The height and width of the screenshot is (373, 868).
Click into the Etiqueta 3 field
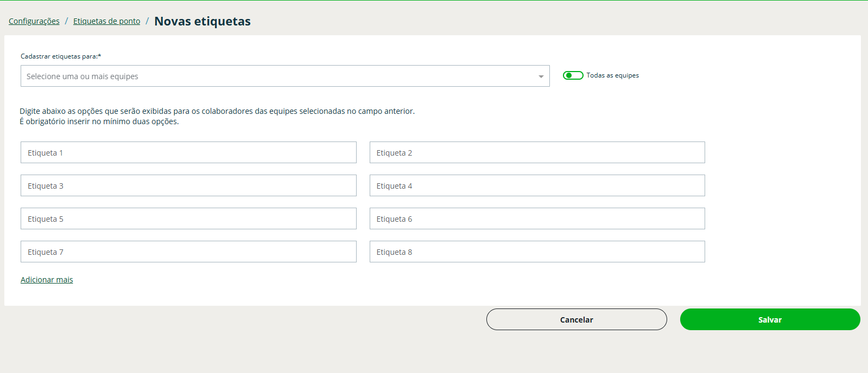point(188,186)
